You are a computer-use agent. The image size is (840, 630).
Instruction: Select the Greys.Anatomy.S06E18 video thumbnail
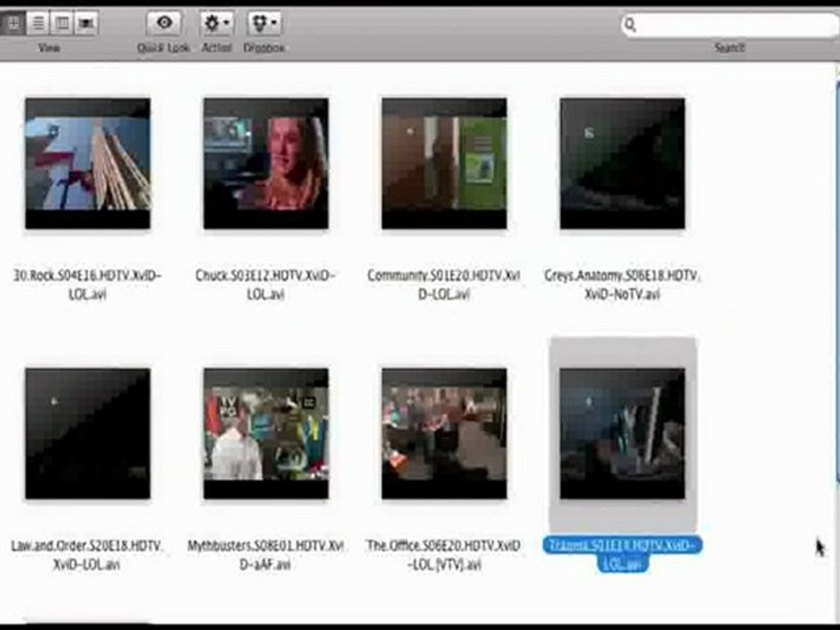622,164
